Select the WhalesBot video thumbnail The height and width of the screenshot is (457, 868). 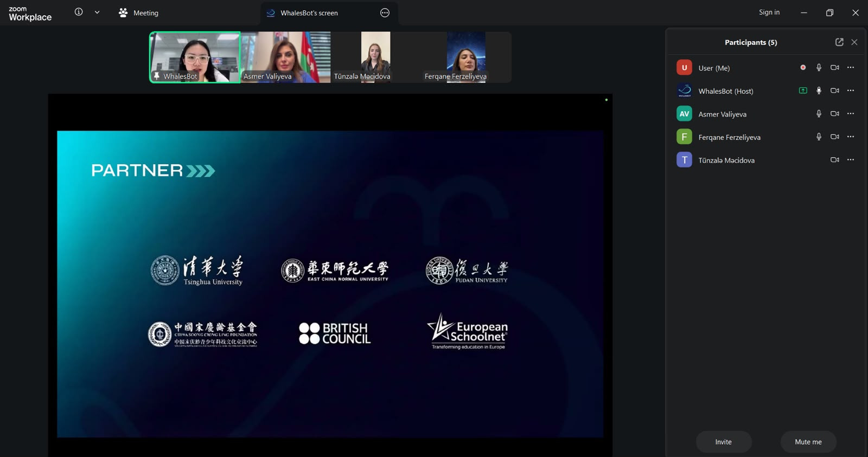[x=195, y=57]
